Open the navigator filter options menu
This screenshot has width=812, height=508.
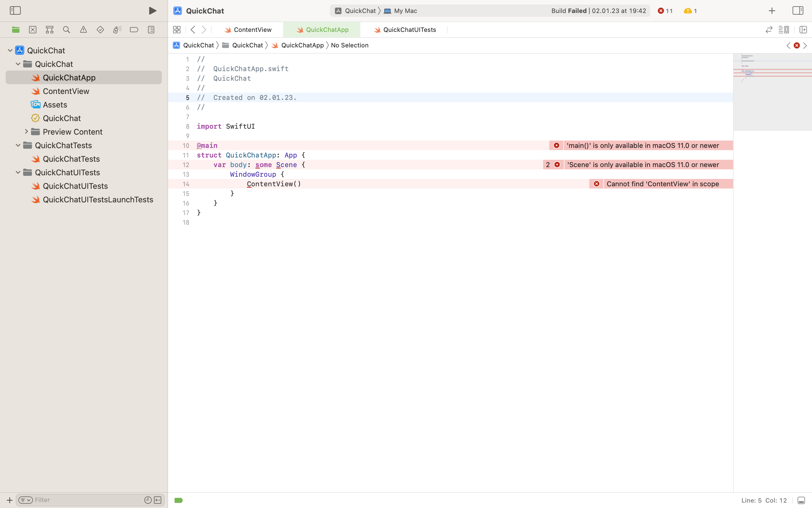[x=25, y=500]
